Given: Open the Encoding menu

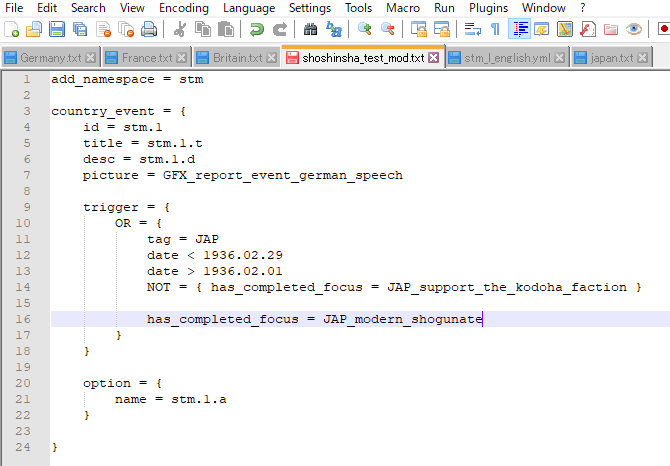Looking at the screenshot, I should [184, 8].
